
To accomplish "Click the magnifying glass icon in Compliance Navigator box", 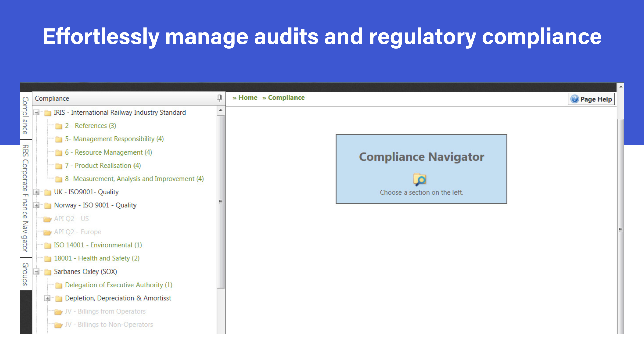I will (x=420, y=180).
